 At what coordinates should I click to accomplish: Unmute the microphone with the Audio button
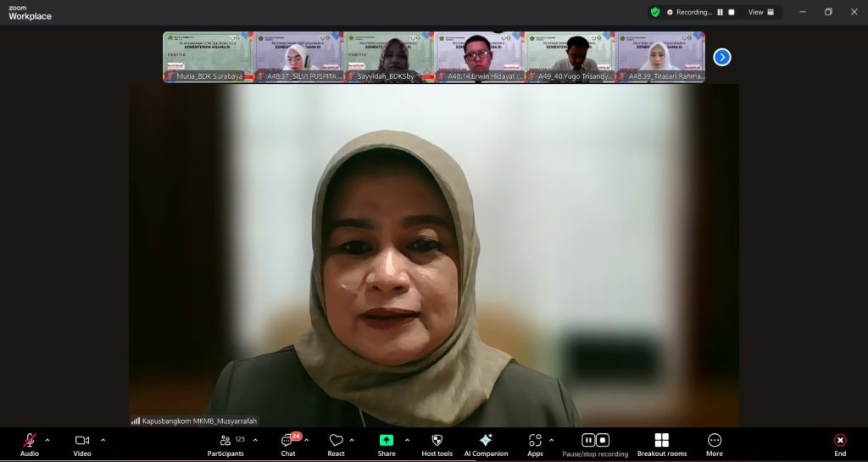coord(29,441)
